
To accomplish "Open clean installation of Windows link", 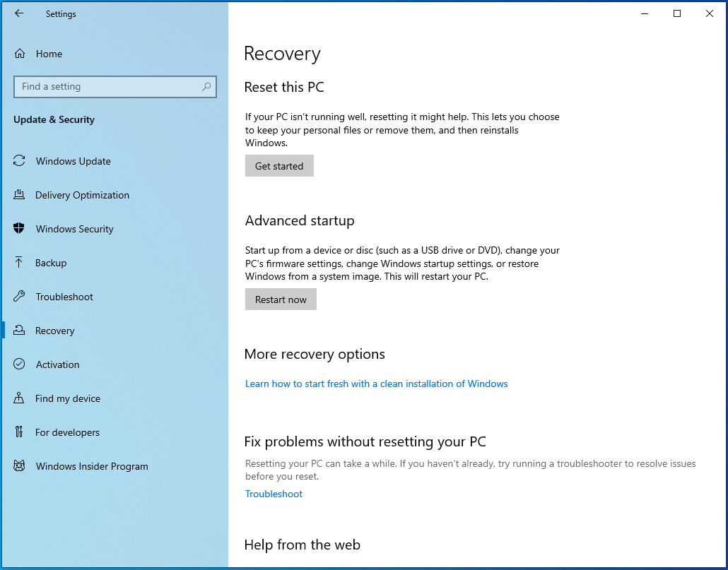I will pyautogui.click(x=376, y=384).
